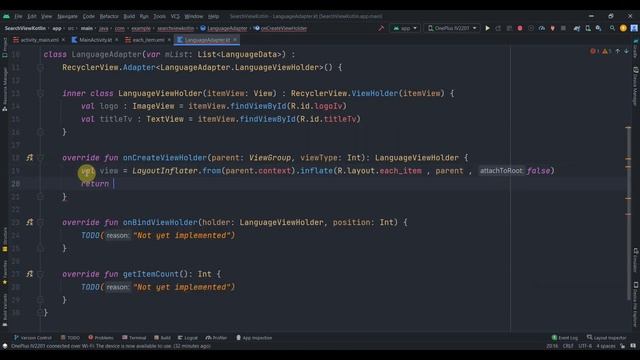The height and width of the screenshot is (360, 640).
Task: Click the Android Studio logo icon
Action: pyautogui.click(x=6, y=16)
